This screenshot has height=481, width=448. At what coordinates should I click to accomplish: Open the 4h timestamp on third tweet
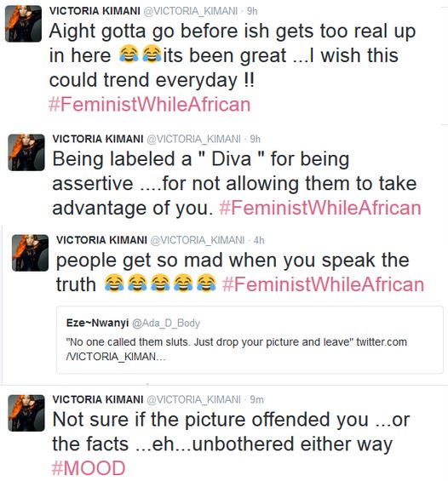[259, 240]
